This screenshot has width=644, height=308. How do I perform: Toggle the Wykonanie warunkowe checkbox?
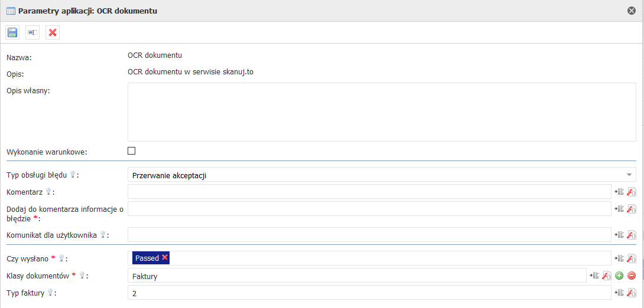132,151
